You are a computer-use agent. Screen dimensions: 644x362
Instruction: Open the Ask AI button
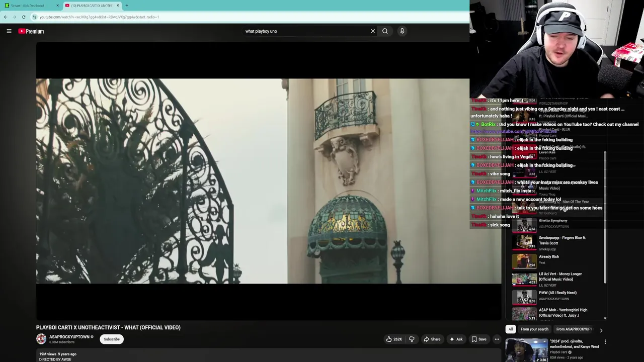456,339
